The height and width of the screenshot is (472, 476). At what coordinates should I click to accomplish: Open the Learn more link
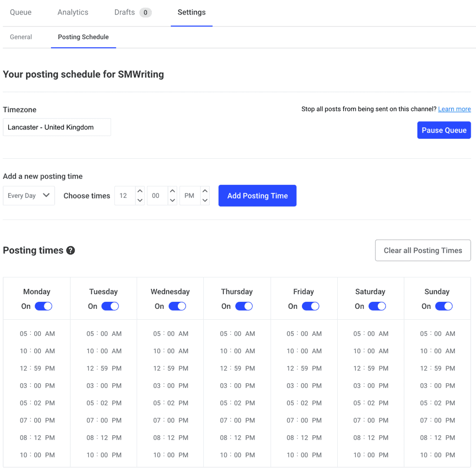(454, 109)
